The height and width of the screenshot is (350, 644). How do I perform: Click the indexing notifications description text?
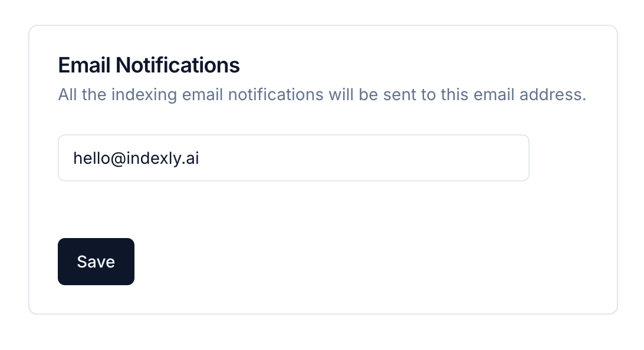click(322, 95)
